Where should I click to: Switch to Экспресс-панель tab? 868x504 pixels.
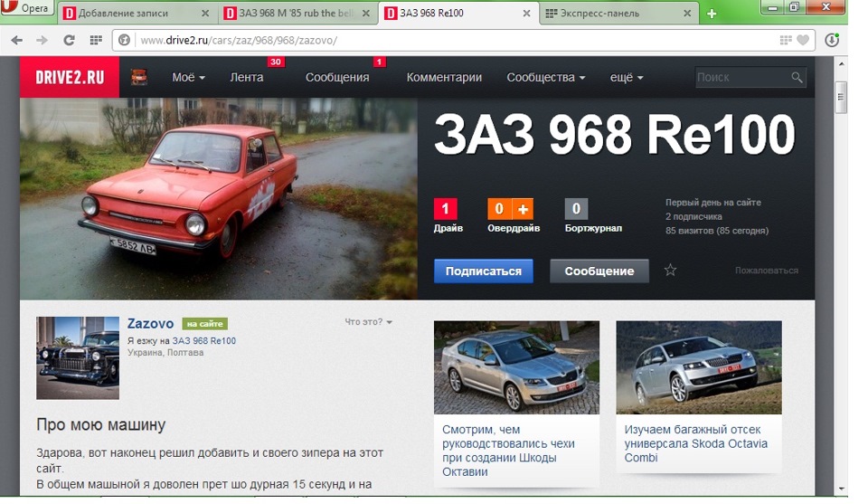coord(618,14)
